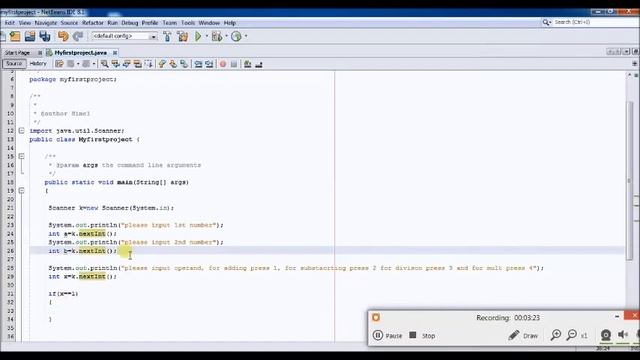
Task: Pause the screen recording
Action: pos(387,336)
